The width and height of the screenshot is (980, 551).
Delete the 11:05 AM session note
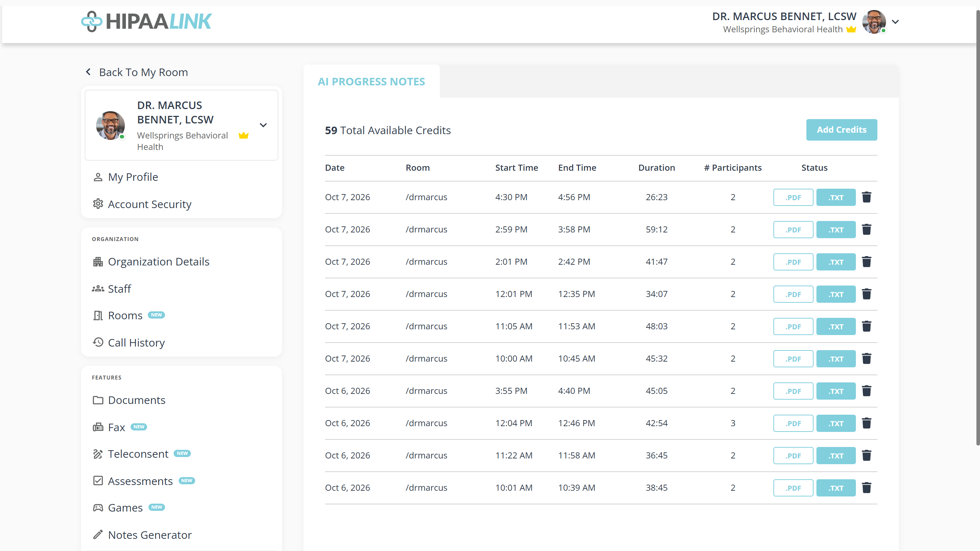pyautogui.click(x=866, y=326)
